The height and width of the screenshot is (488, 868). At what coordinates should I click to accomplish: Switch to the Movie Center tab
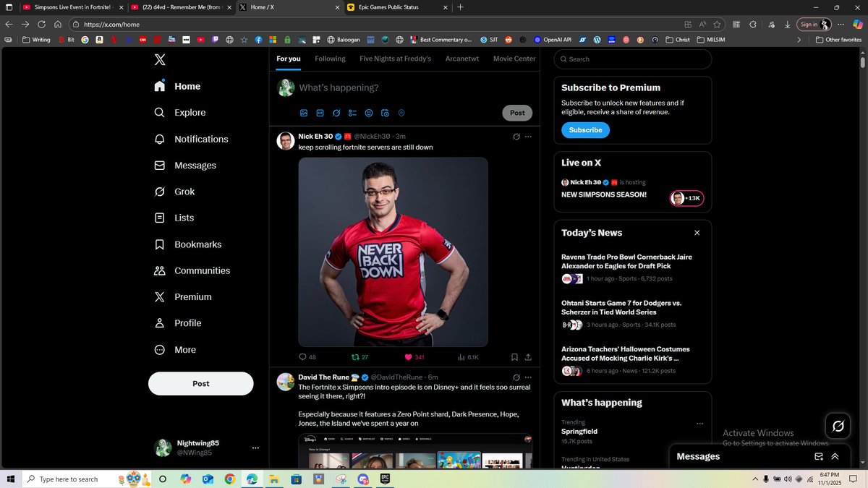click(x=514, y=59)
